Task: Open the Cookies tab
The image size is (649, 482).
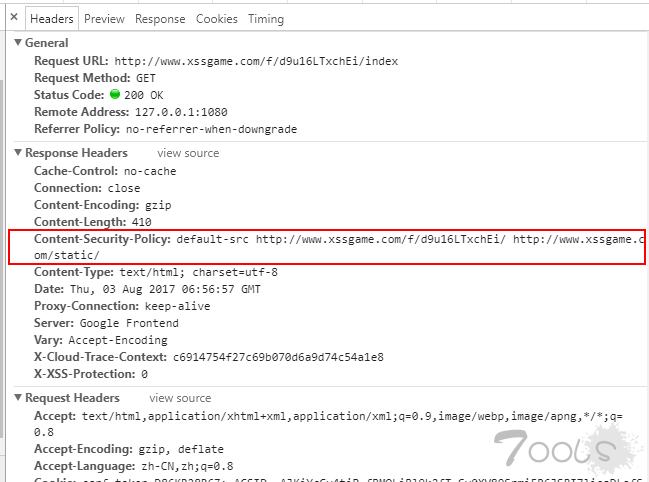Action: point(216,19)
